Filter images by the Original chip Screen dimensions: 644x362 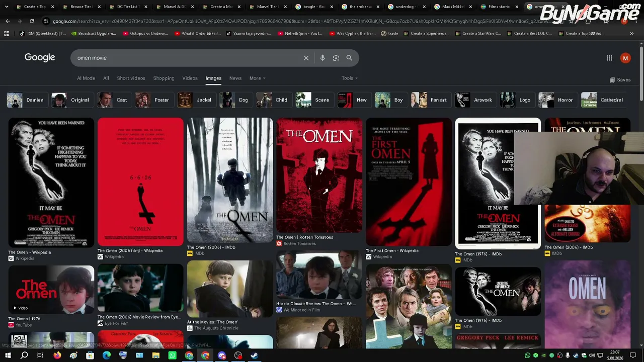tap(73, 100)
